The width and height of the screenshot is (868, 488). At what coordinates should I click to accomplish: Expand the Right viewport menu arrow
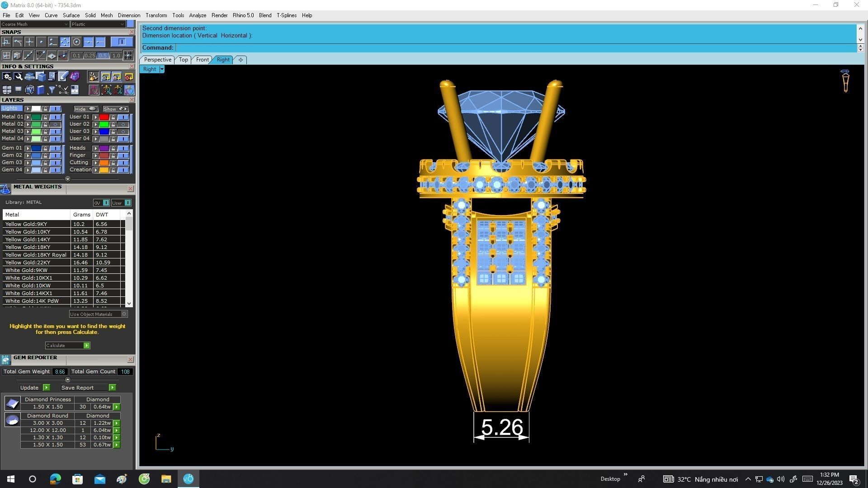pos(162,69)
